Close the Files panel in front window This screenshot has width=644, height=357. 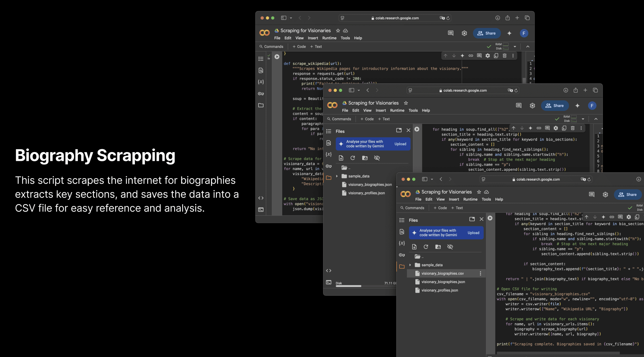(x=482, y=219)
